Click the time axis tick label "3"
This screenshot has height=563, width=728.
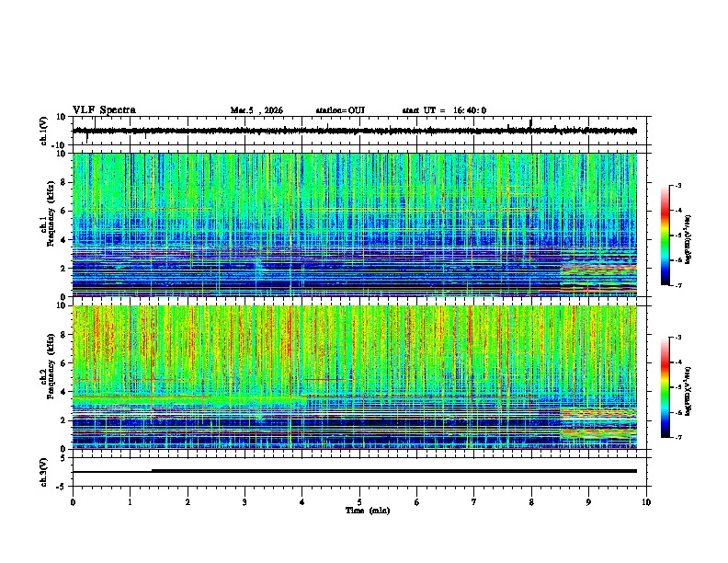[x=245, y=502]
